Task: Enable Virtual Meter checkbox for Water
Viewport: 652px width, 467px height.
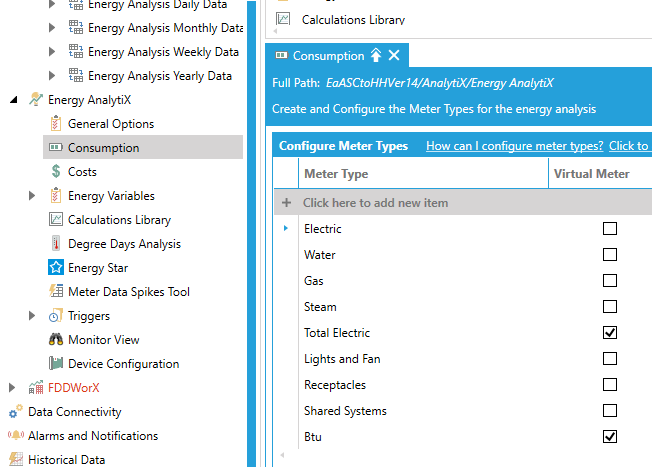Action: 610,255
